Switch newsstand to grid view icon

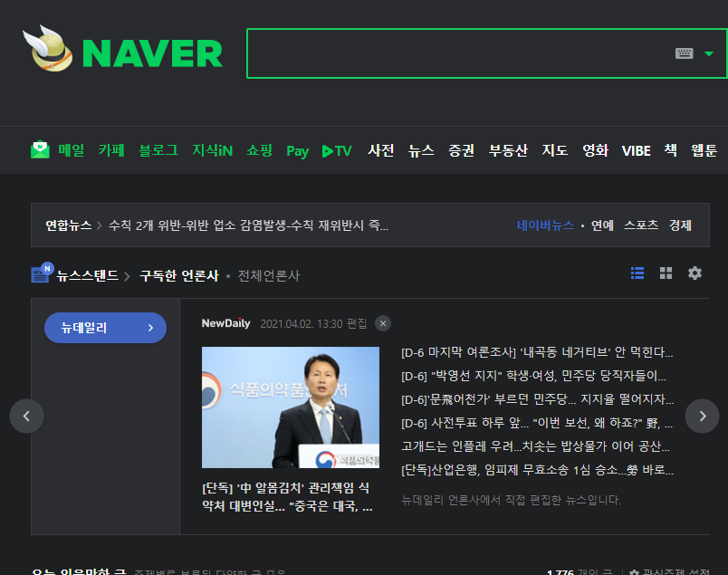point(666,273)
